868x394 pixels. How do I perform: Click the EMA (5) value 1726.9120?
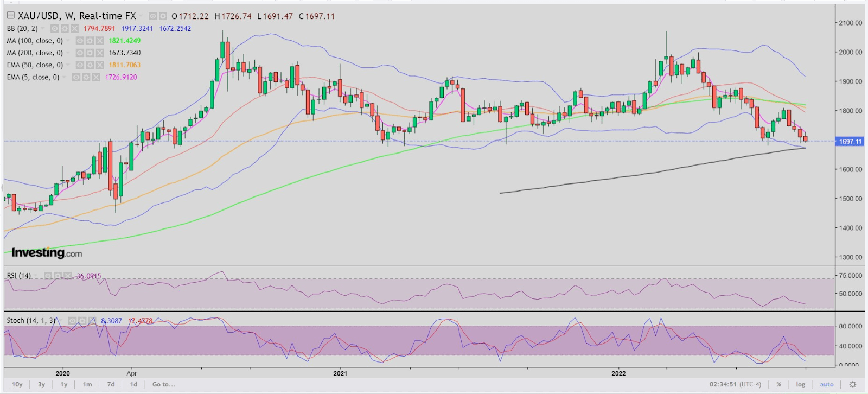point(122,77)
